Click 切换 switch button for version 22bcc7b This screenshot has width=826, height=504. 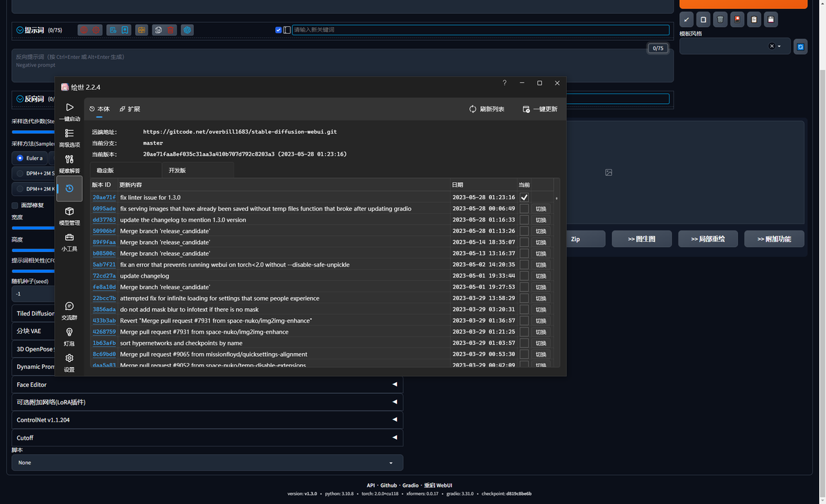coord(541,298)
